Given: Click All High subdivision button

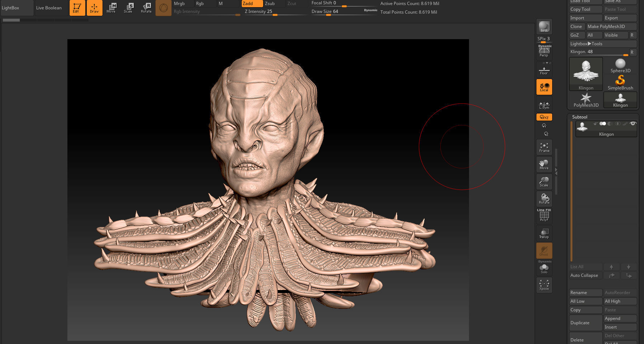Looking at the screenshot, I should pos(620,301).
